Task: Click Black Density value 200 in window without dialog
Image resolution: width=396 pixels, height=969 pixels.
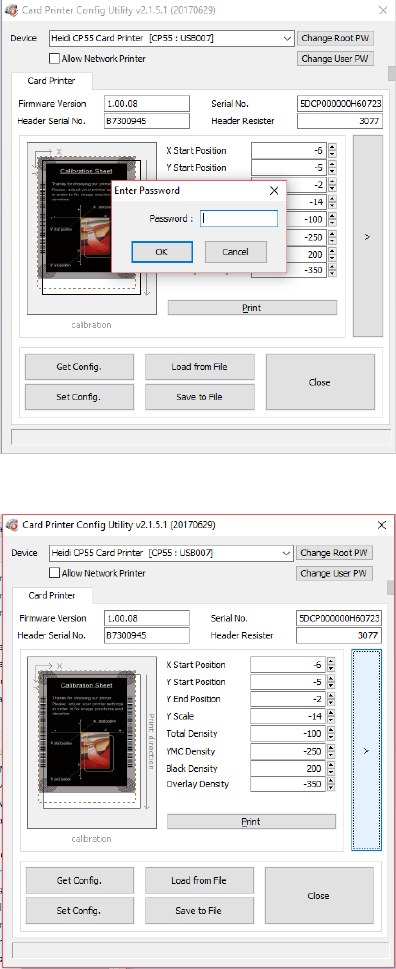Action: (287, 768)
